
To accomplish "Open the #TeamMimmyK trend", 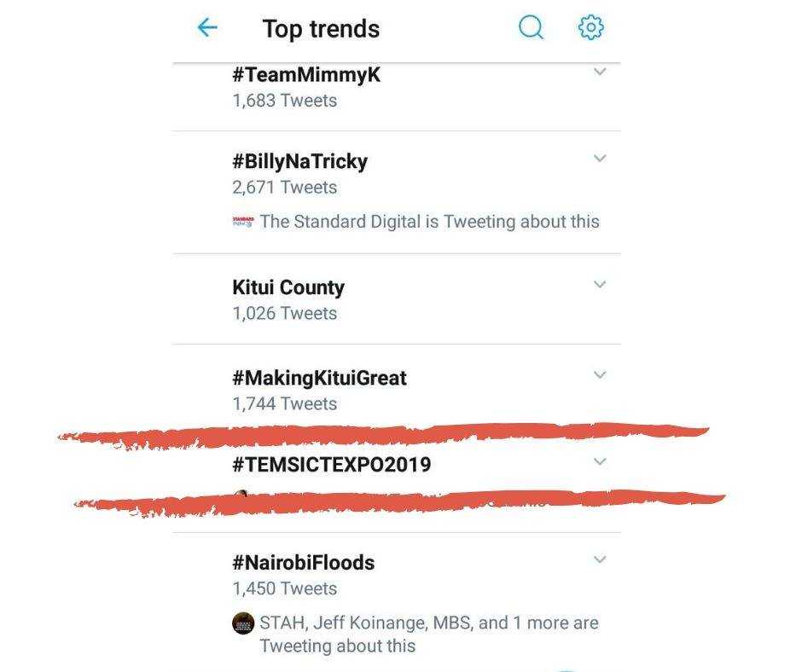I will (x=306, y=75).
